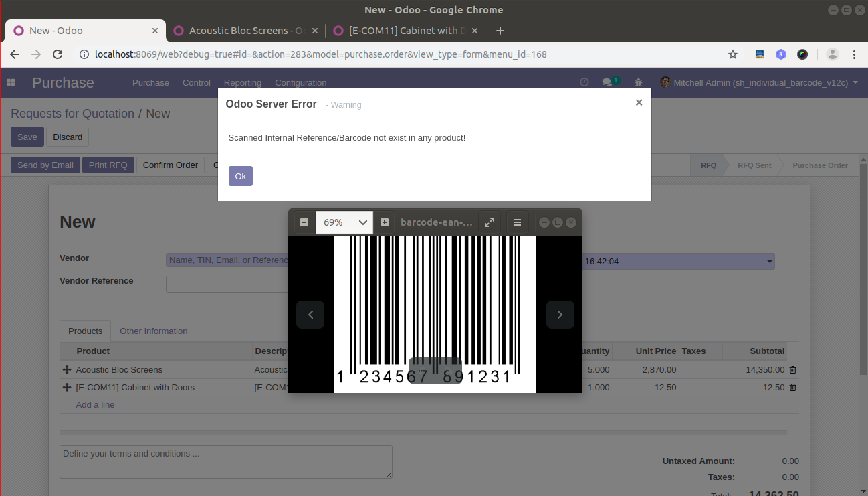The height and width of the screenshot is (496, 868).
Task: Click Confirm Order button
Action: pos(171,165)
